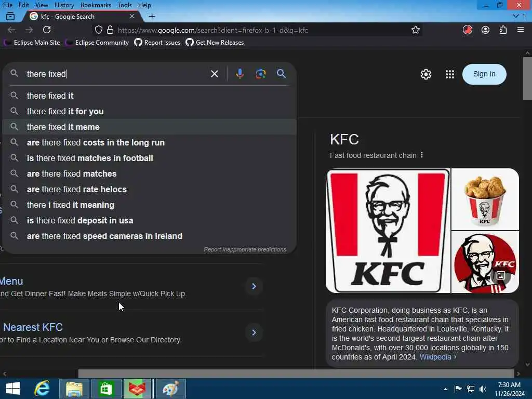Click the volume speaker tray icon

pos(483,389)
